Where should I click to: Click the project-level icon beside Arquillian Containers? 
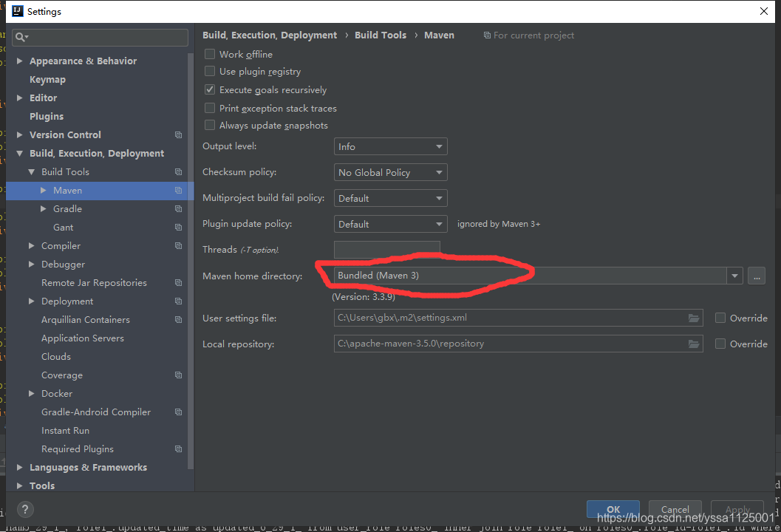178,319
